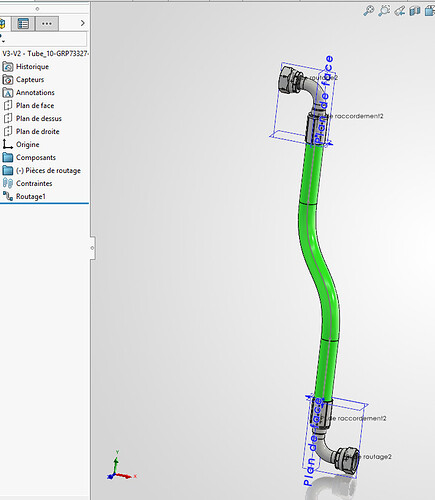435x500 pixels.
Task: Select the V3-V2 Tube_10-GRP73327 root item
Action: [x=45, y=53]
